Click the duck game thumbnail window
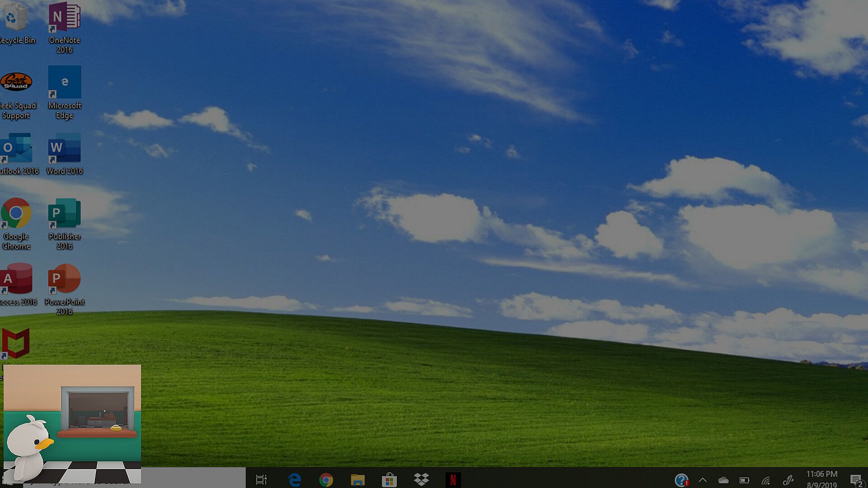 point(72,424)
